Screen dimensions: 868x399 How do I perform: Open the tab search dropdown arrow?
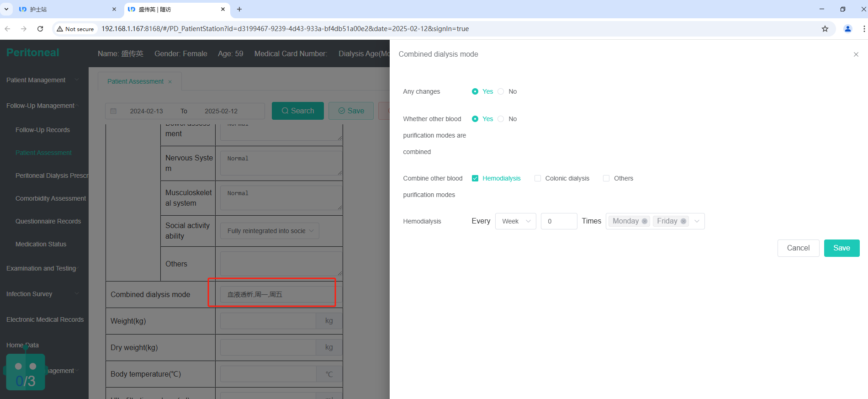click(x=6, y=9)
